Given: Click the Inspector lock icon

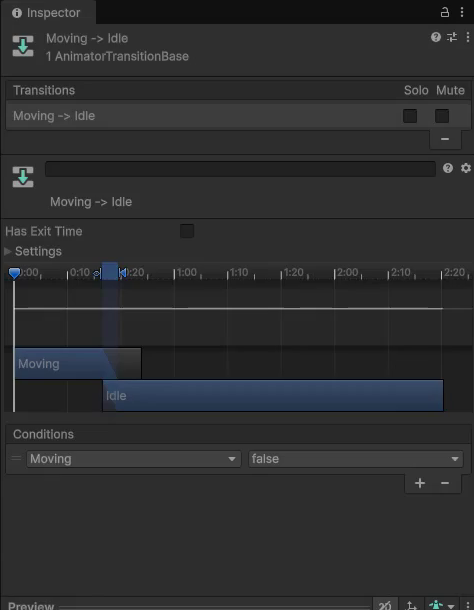Looking at the screenshot, I should click(444, 12).
